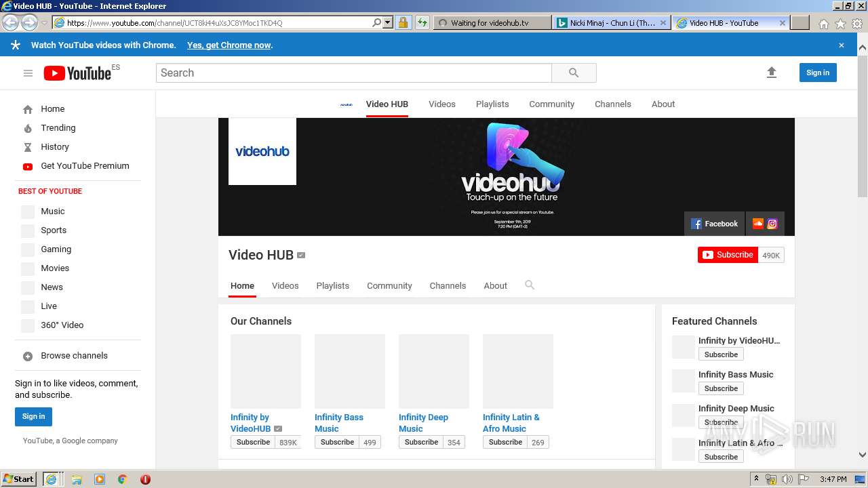
Task: Open recent pages dropdown beside Forward
Action: 44,22
